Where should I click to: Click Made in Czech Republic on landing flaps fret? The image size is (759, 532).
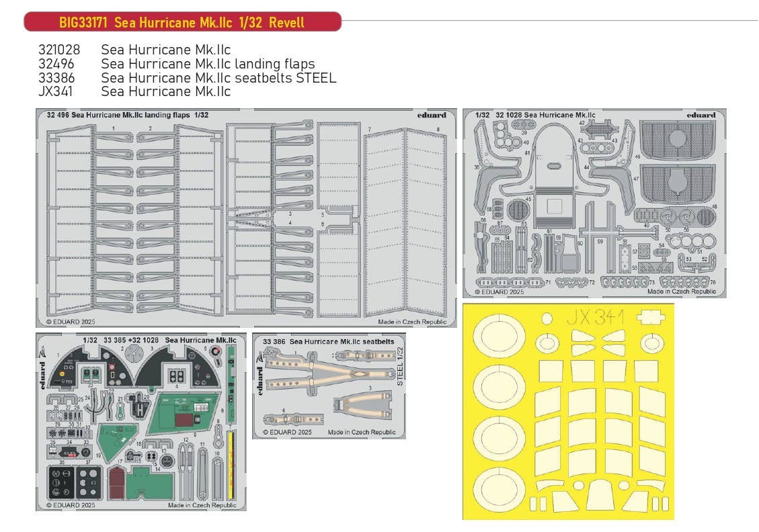(x=412, y=322)
